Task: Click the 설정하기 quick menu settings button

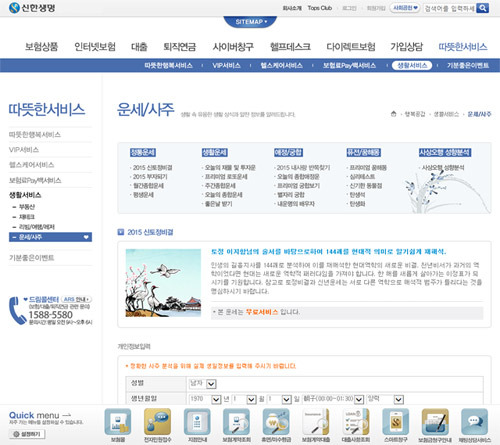Action: coord(27,434)
